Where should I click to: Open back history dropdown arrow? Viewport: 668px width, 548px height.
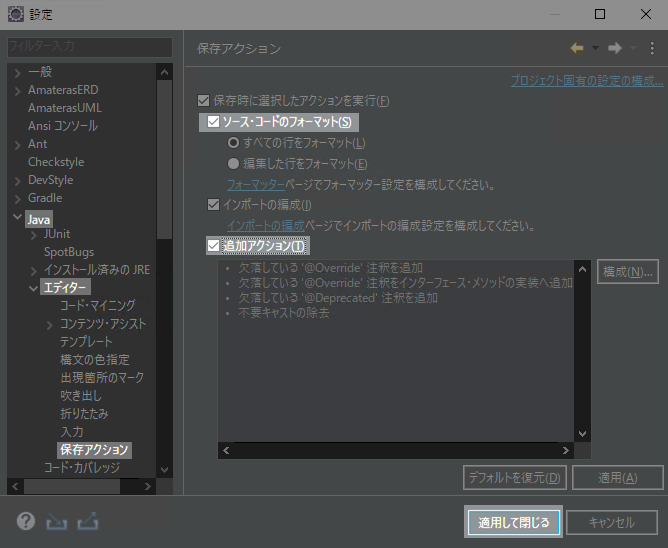pyautogui.click(x=595, y=48)
